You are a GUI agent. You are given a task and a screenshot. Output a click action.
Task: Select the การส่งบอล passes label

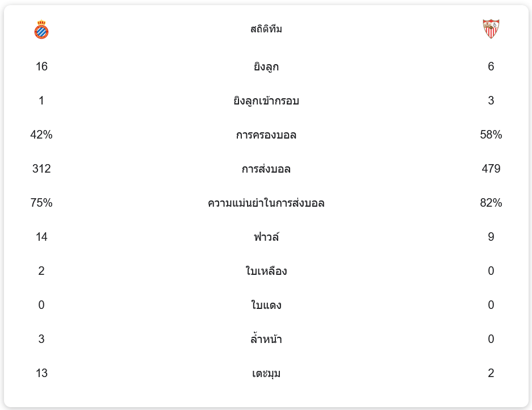click(x=266, y=169)
